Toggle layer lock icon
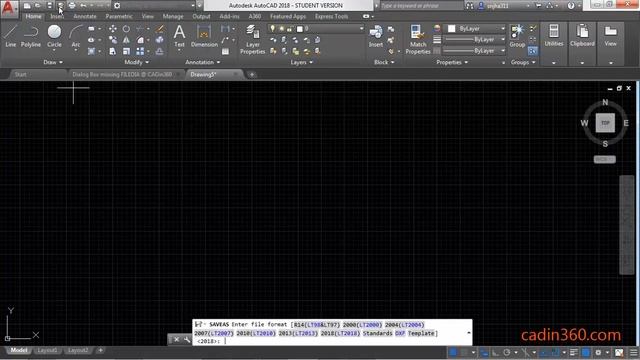The width and height of the screenshot is (640, 360). pyautogui.click(x=289, y=29)
